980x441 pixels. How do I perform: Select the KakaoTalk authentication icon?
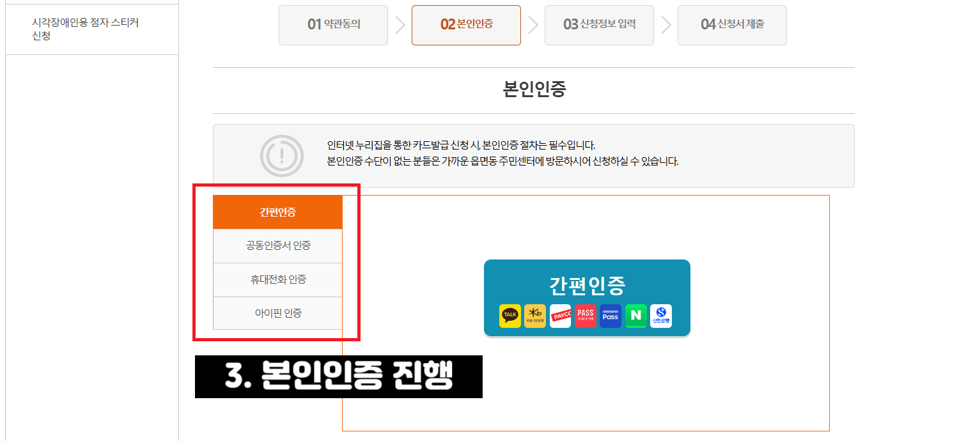[x=509, y=316]
